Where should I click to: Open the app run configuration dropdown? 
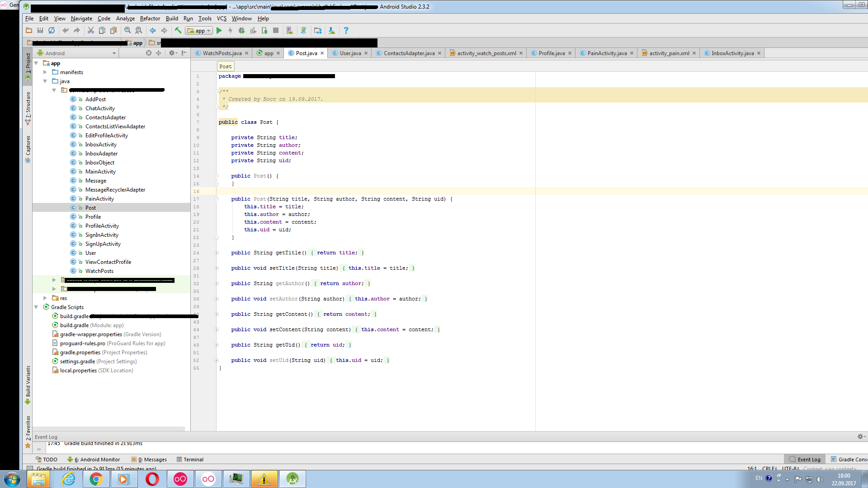pyautogui.click(x=199, y=30)
